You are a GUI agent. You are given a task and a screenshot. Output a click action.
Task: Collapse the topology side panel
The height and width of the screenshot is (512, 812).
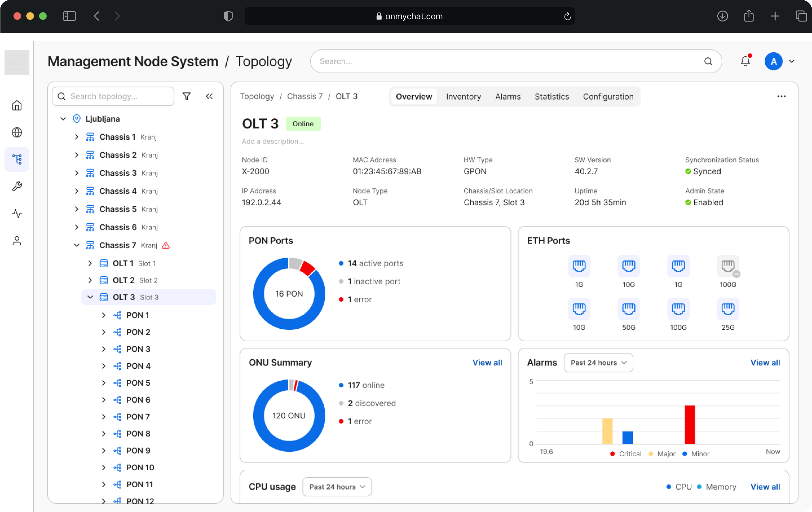coord(209,96)
